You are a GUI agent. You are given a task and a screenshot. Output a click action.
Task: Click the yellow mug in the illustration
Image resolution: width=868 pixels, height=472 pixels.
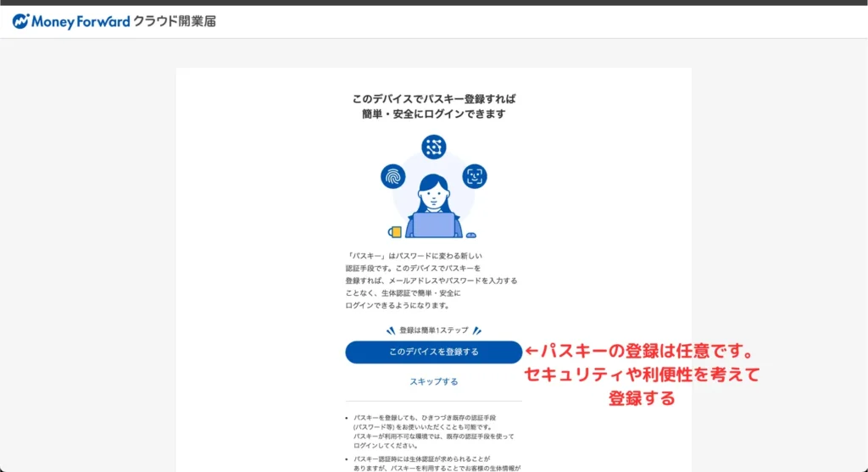[x=395, y=231]
